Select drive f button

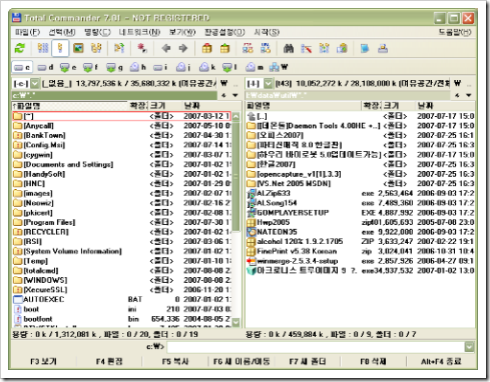pyautogui.click(x=91, y=67)
